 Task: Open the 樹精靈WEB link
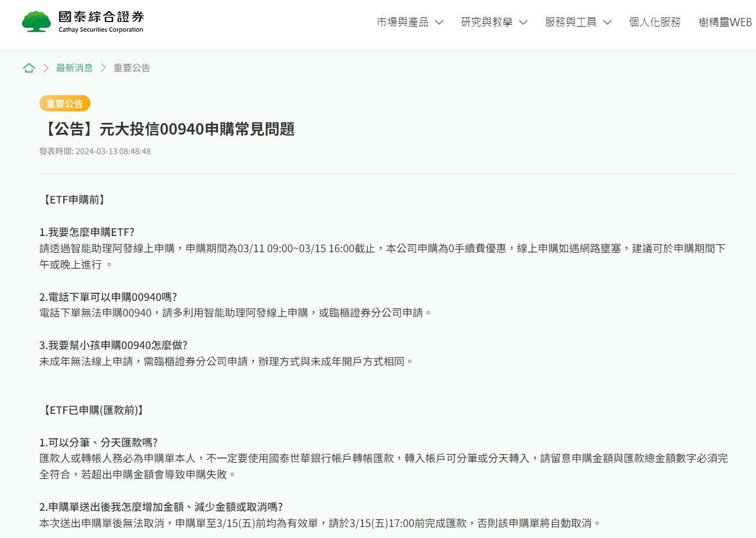coord(725,22)
